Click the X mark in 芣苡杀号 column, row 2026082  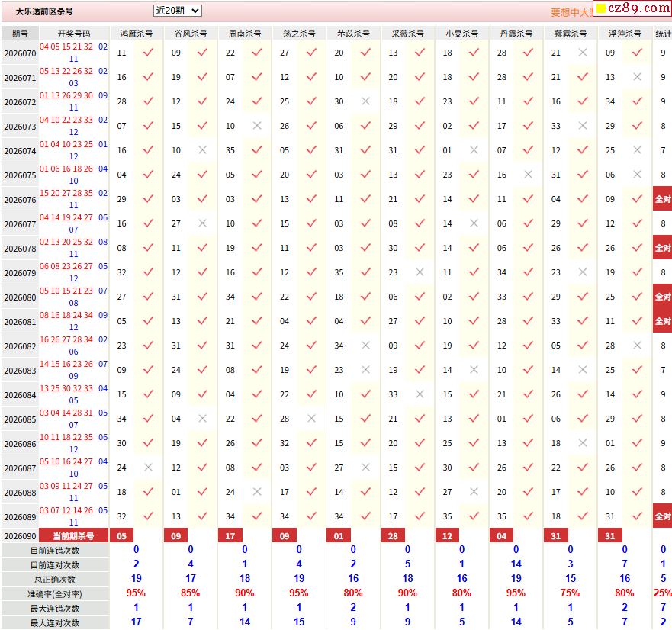point(365,346)
